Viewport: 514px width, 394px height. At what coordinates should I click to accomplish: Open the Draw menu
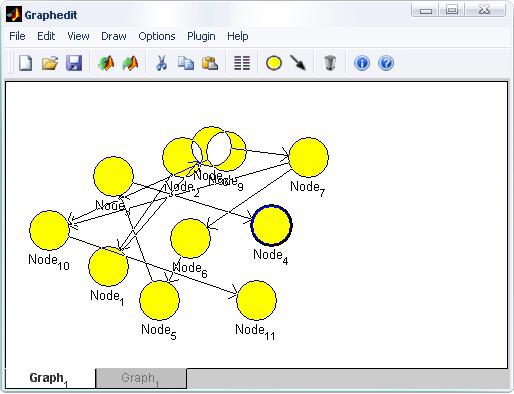coord(114,36)
